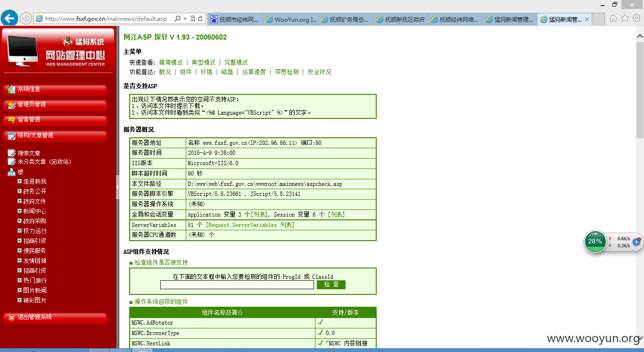Viewport: 644px width, 352px height.
Task: Close the active 猛犸新闻管 tab with its X
Action: pos(587,19)
